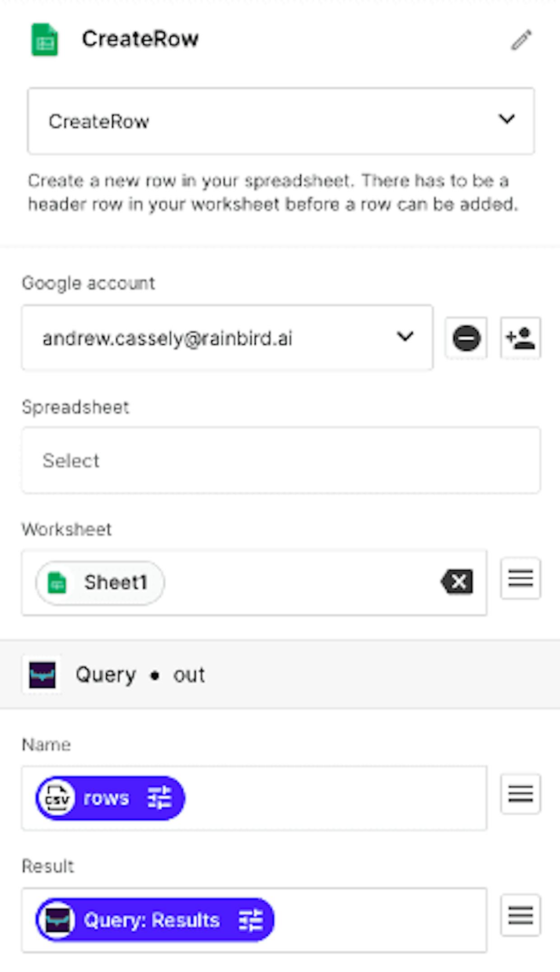Open the Name field hamburger menu

521,794
